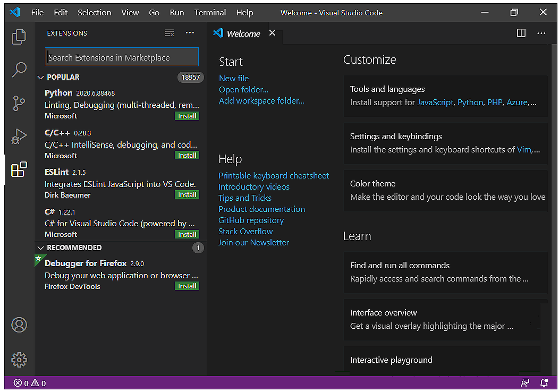Split the editor to the right
559x392 pixels.
[x=521, y=33]
